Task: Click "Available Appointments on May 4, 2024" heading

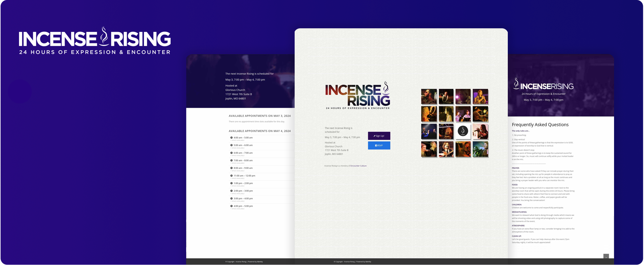Action: (x=260, y=131)
